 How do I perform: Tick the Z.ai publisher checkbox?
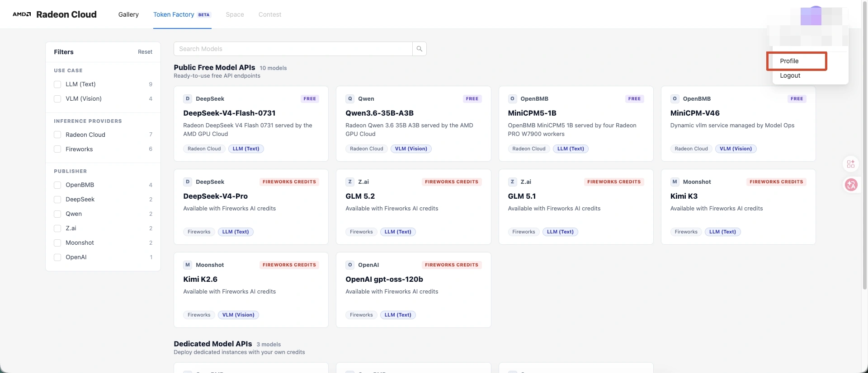(57, 228)
